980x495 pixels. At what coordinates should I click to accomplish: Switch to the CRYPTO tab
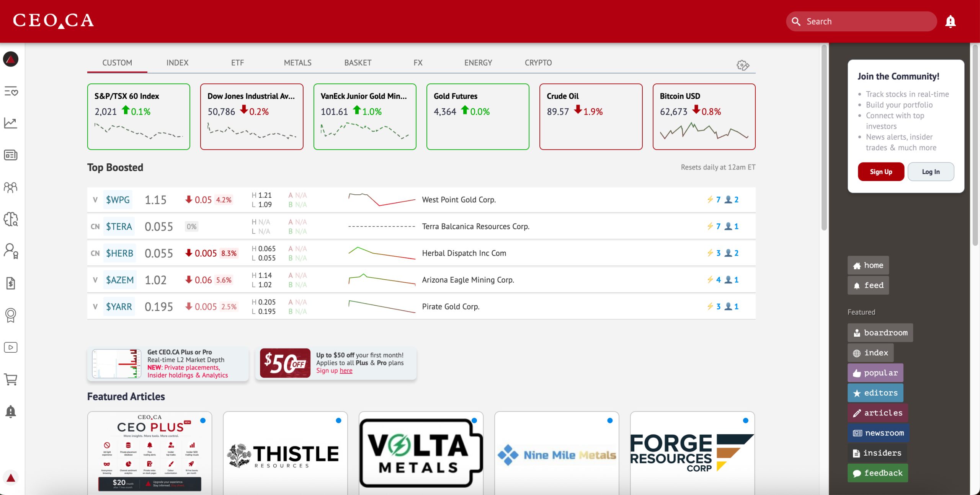[x=538, y=63]
